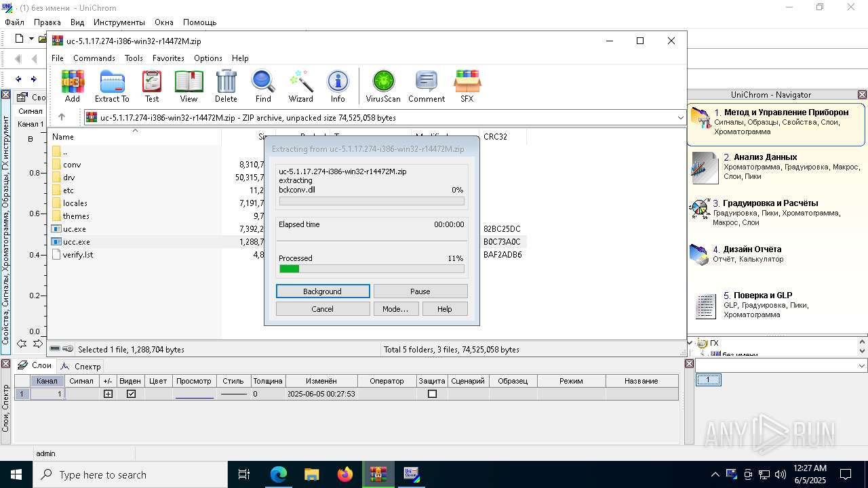Pause the extraction

pyautogui.click(x=420, y=291)
